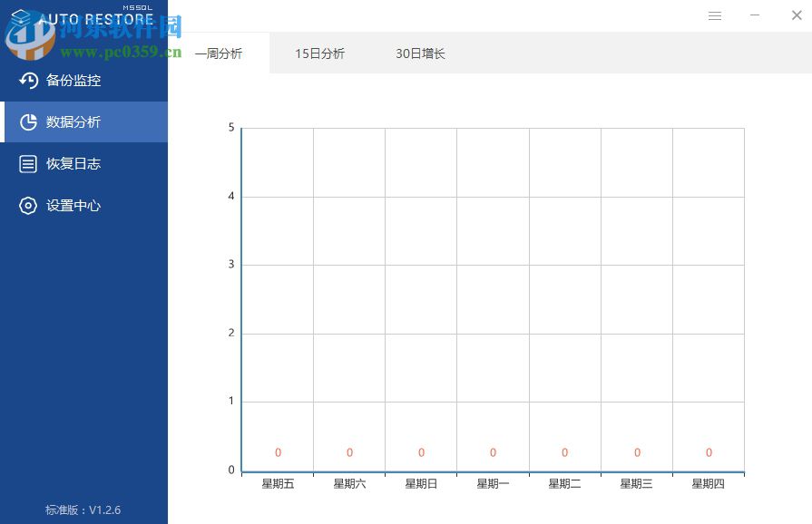Screen dimensions: 812x524
Task: Select 数据分析 in the sidebar
Action: point(83,122)
